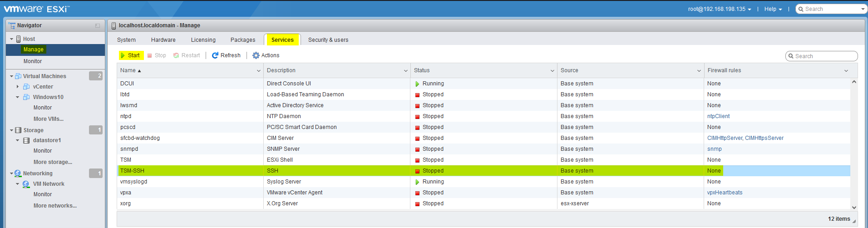868x228 pixels.
Task: Open the Licensing tab
Action: click(x=203, y=40)
